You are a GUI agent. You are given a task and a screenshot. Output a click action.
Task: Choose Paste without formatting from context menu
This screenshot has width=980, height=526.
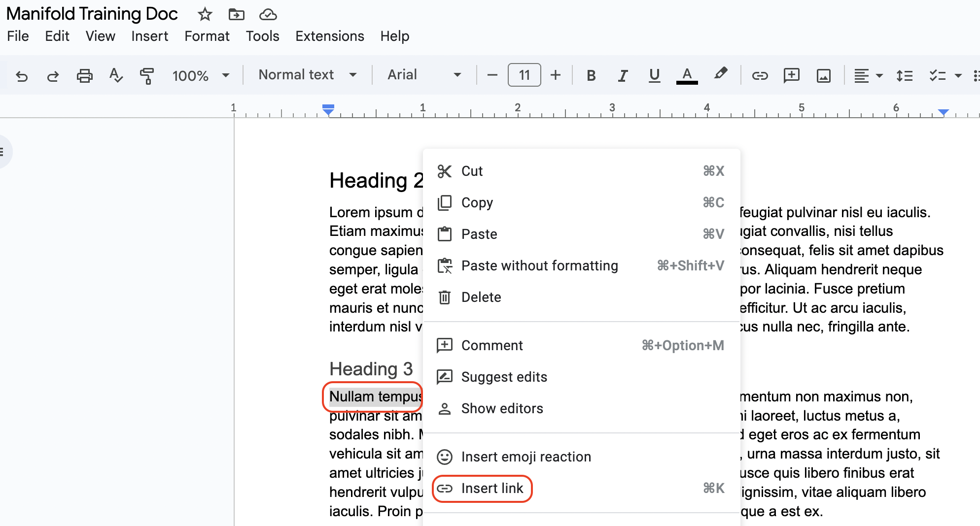[539, 265]
